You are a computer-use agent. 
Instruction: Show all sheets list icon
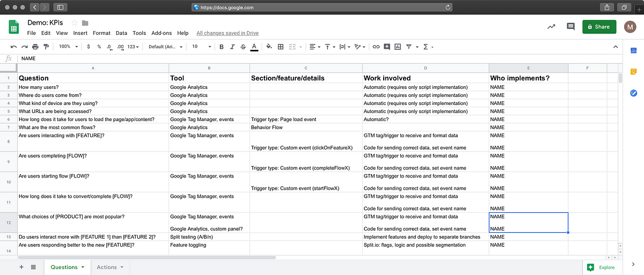click(33, 267)
